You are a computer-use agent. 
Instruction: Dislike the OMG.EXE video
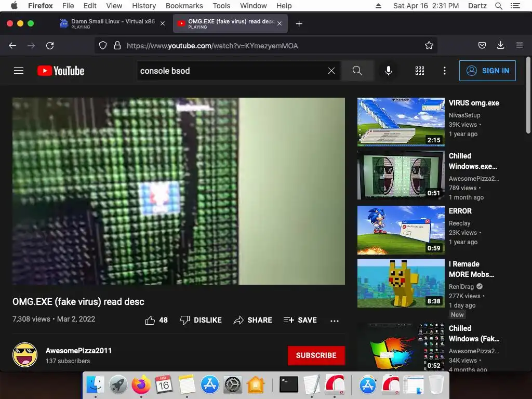[201, 320]
